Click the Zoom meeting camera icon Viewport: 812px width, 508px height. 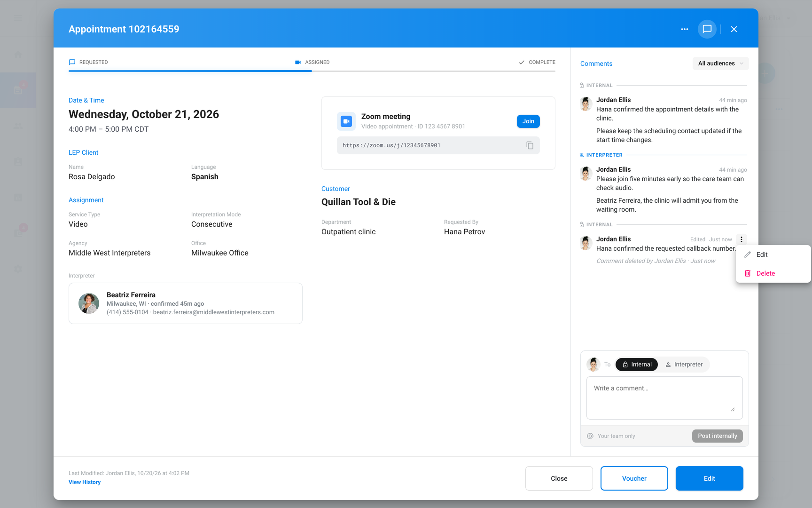[x=346, y=121]
